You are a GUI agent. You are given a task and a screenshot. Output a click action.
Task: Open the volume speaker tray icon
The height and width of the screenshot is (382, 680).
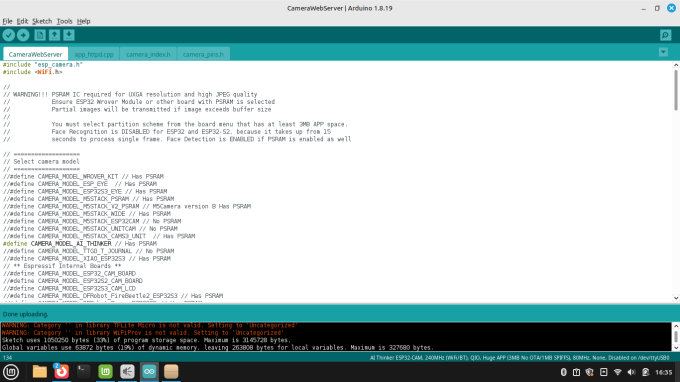[631, 372]
